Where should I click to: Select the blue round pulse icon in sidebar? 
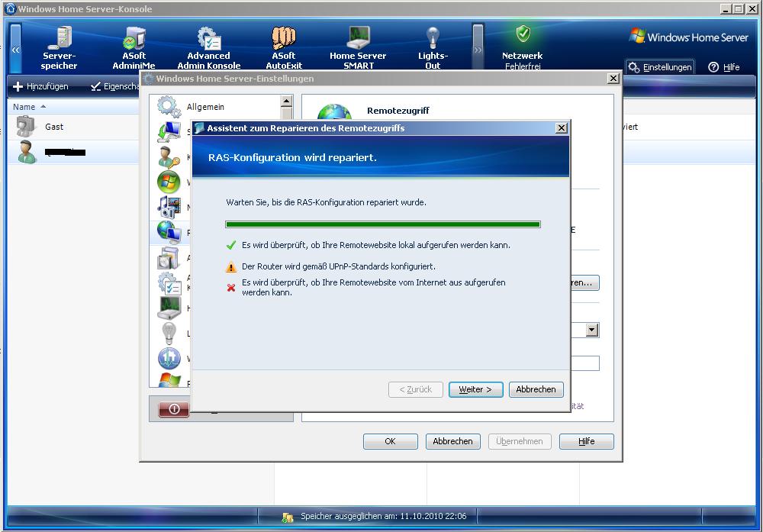[169, 358]
